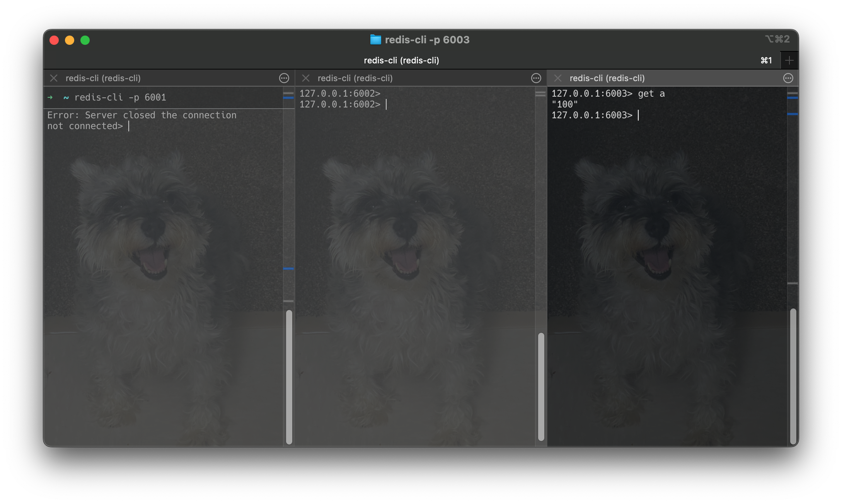Screen dimensions: 842x504
Task: Open the middle pane's options menu
Action: tap(536, 78)
